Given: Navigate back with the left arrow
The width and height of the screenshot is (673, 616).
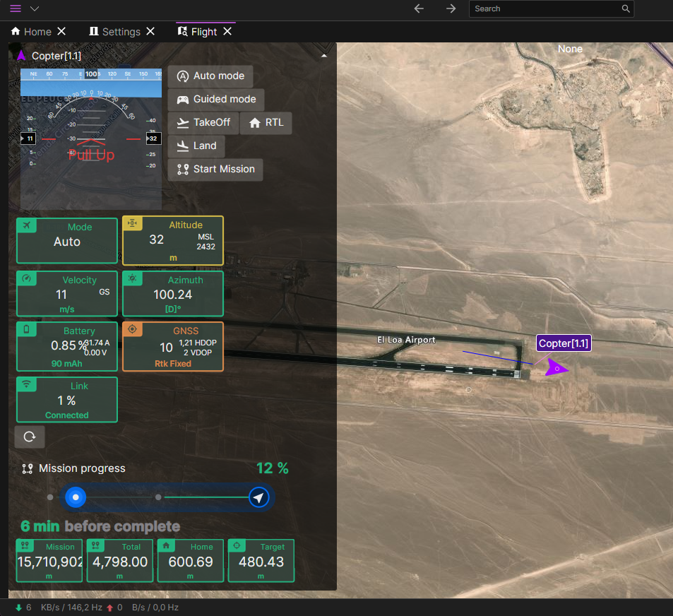Looking at the screenshot, I should (x=419, y=8).
